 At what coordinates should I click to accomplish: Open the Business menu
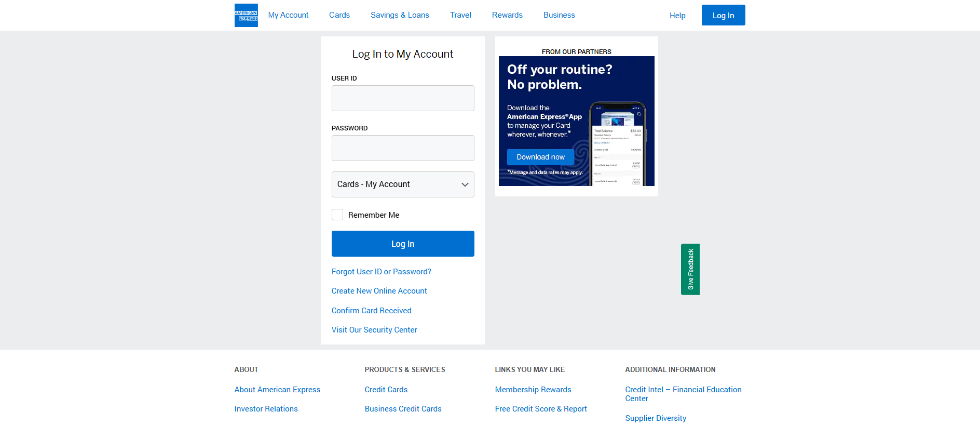pyautogui.click(x=559, y=15)
